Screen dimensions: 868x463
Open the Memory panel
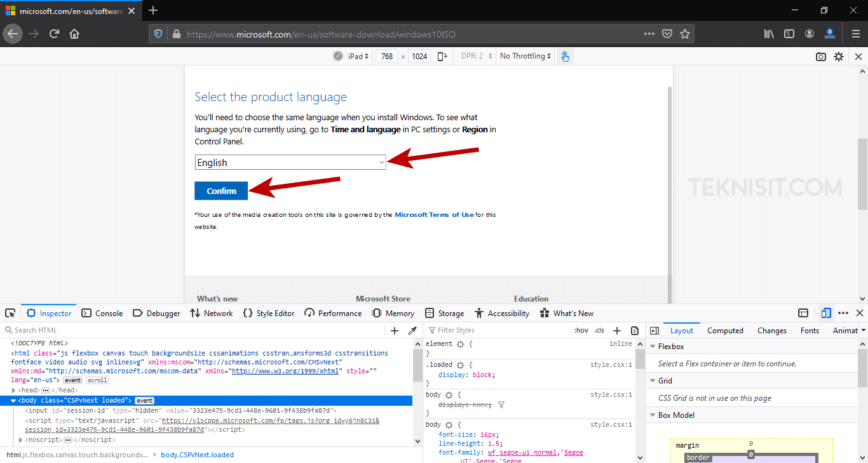click(393, 313)
